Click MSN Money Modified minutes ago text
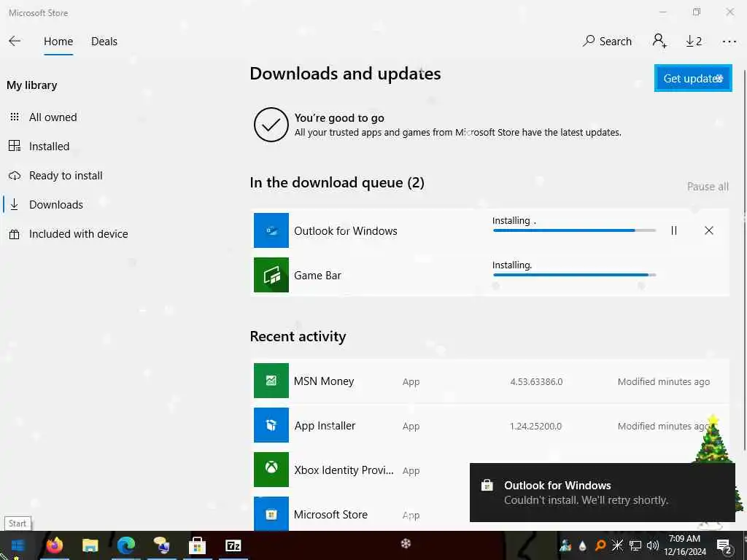The width and height of the screenshot is (747, 560). pos(664,381)
